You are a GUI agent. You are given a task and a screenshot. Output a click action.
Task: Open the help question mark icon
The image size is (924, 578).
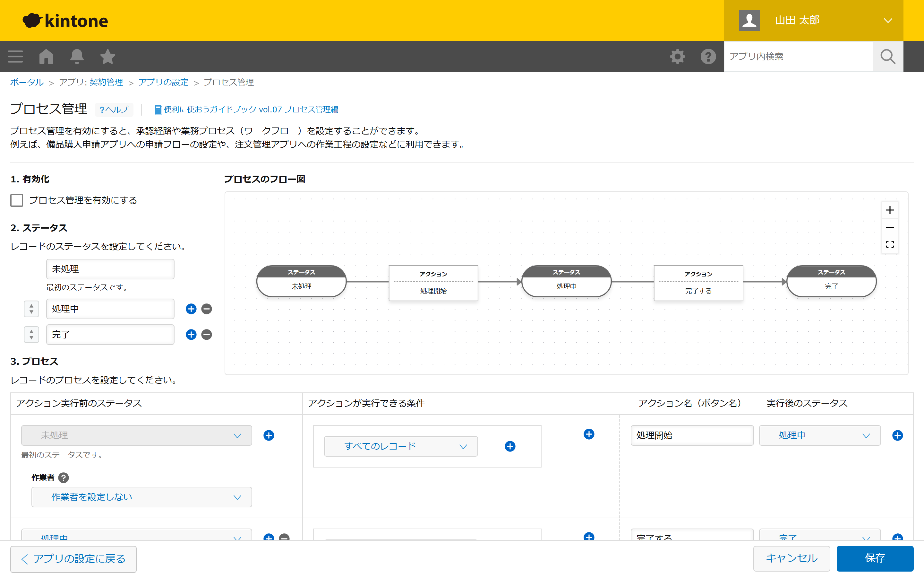[x=708, y=57]
